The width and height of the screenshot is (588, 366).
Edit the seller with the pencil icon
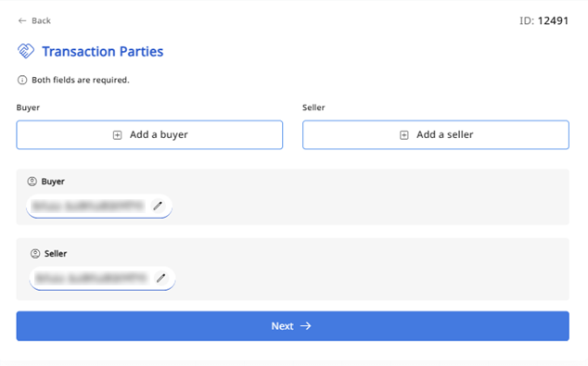click(161, 278)
